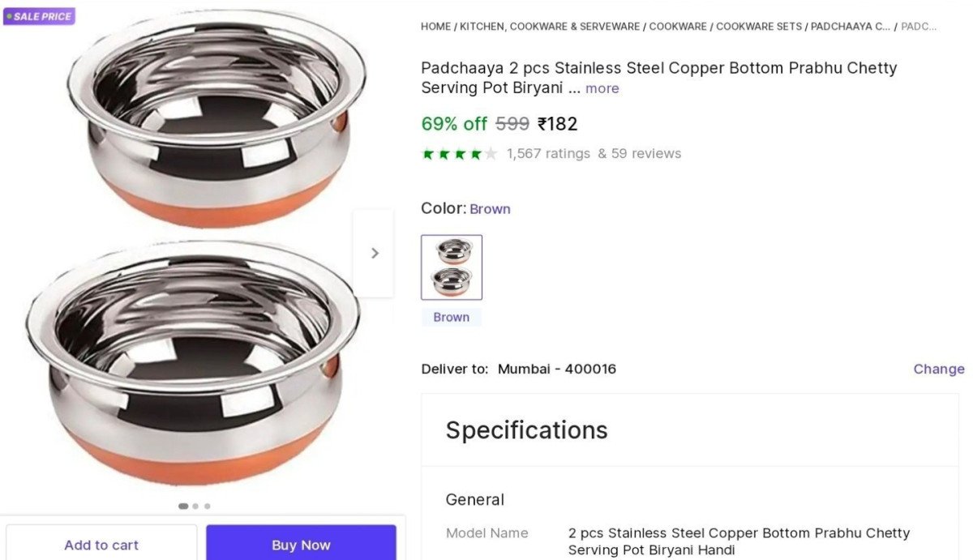Screen dimensions: 973x560
Task: Expand the product title with "more"
Action: (x=602, y=88)
